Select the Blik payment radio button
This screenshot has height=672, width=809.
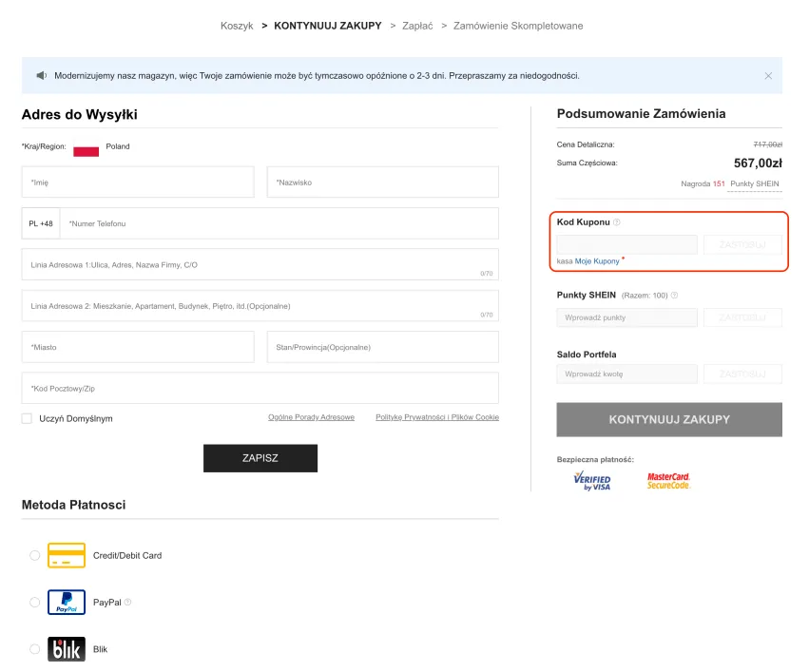tap(35, 649)
